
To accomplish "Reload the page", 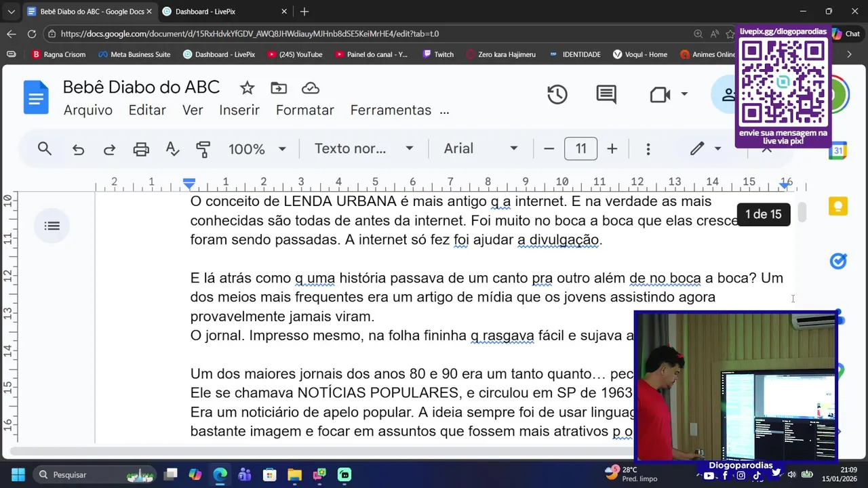I will coord(32,34).
